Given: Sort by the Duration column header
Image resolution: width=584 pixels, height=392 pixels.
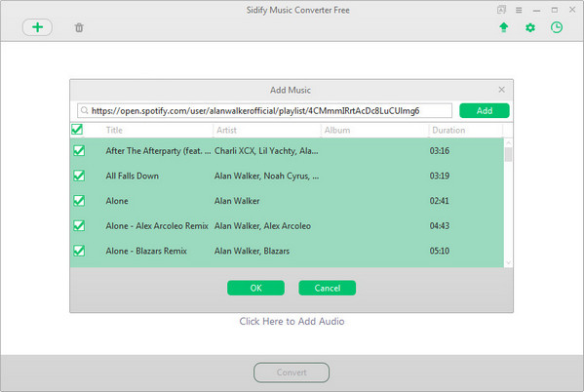Looking at the screenshot, I should (x=448, y=130).
